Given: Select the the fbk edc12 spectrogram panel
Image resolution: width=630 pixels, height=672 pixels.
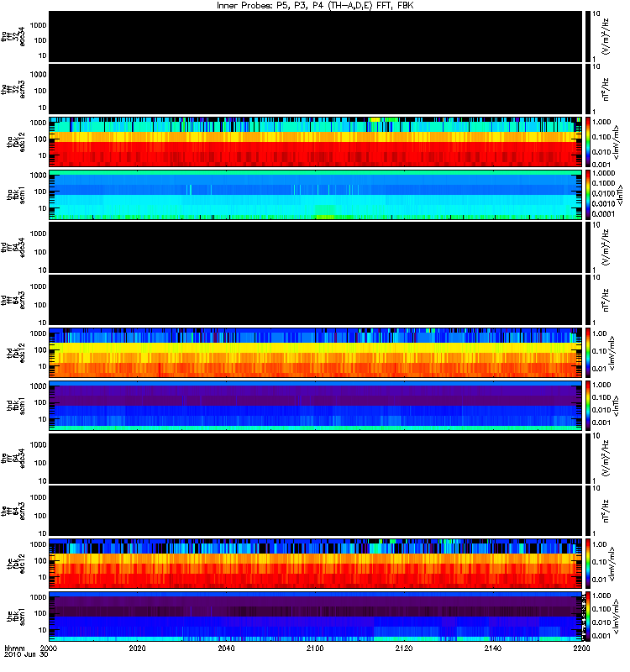Looking at the screenshot, I should click(316, 564).
